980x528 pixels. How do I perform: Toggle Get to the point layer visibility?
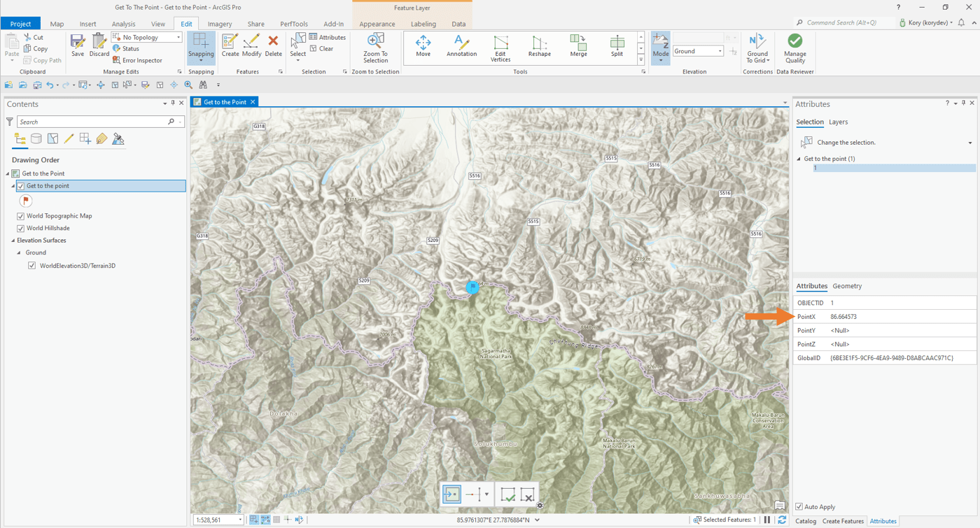coord(21,186)
